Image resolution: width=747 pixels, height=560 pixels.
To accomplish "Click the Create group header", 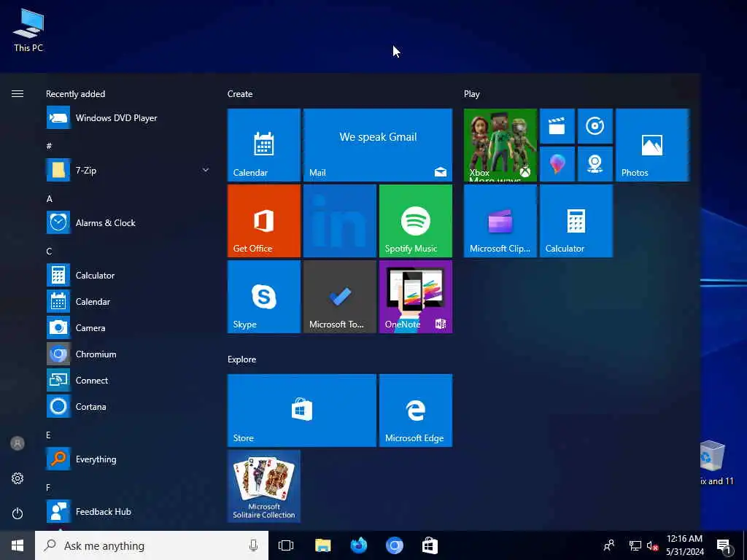I will 240,94.
